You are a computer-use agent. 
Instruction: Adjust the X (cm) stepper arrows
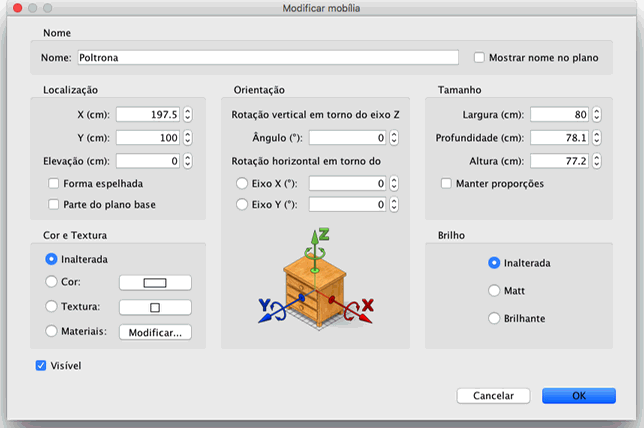pyautogui.click(x=187, y=114)
